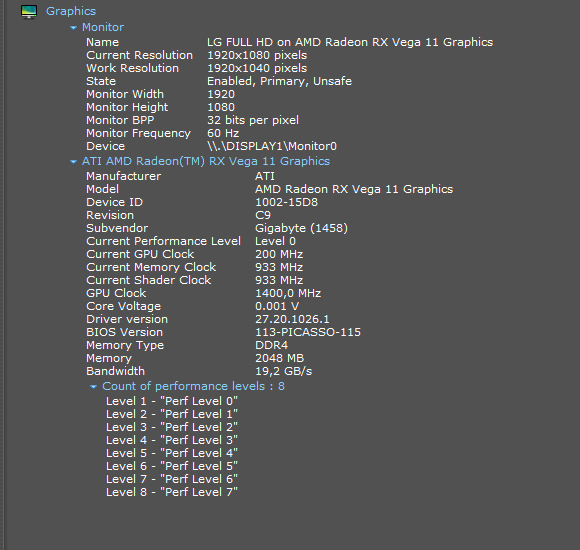Click the State label

point(101,81)
